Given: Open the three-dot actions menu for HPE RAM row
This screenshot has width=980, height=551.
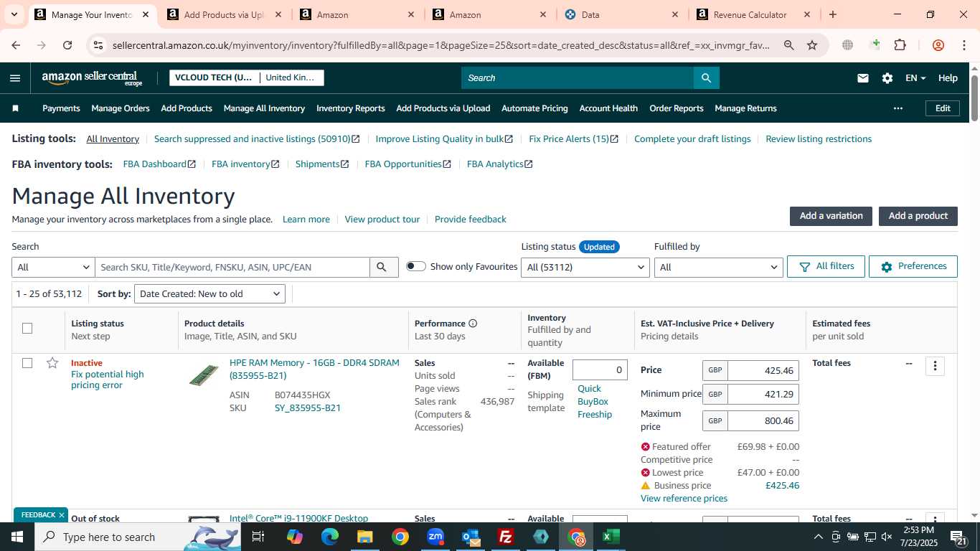Looking at the screenshot, I should [935, 366].
